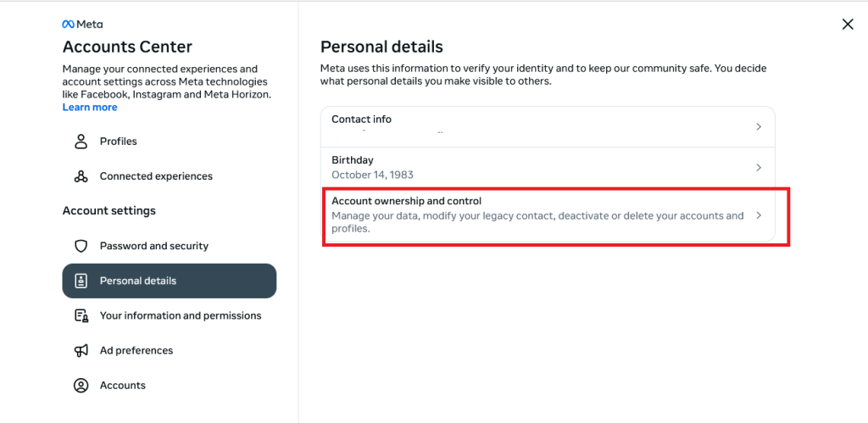Go to Connected experiences label
The width and height of the screenshot is (868, 423).
156,176
